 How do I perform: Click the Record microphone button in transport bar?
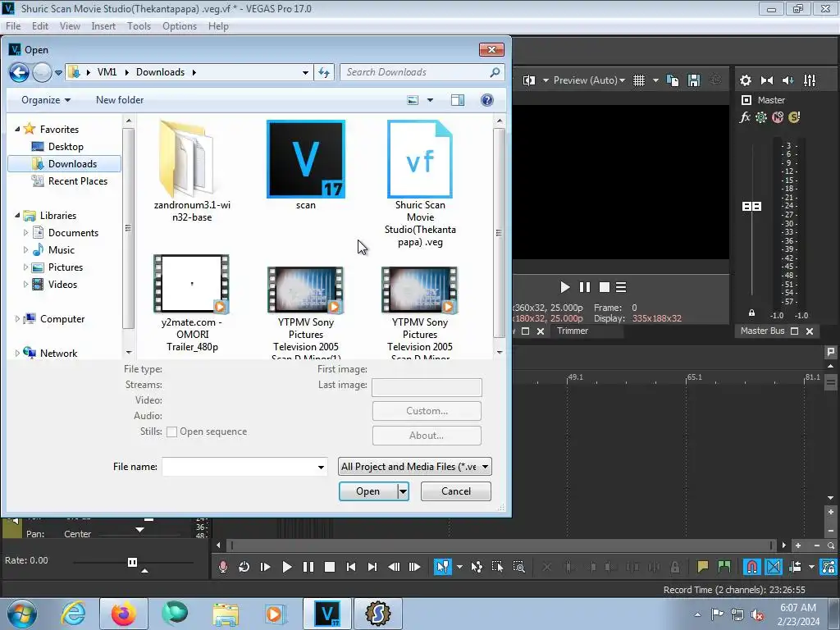223,567
